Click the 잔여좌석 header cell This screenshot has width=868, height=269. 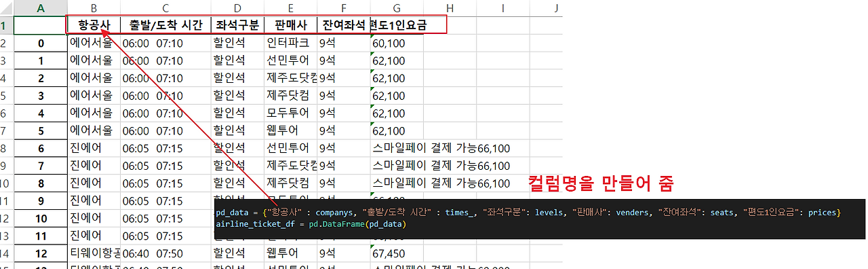tap(343, 26)
